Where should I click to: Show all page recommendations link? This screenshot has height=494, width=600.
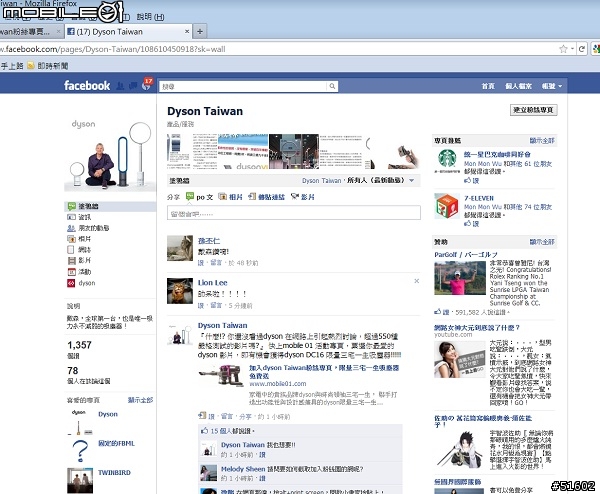(542, 140)
